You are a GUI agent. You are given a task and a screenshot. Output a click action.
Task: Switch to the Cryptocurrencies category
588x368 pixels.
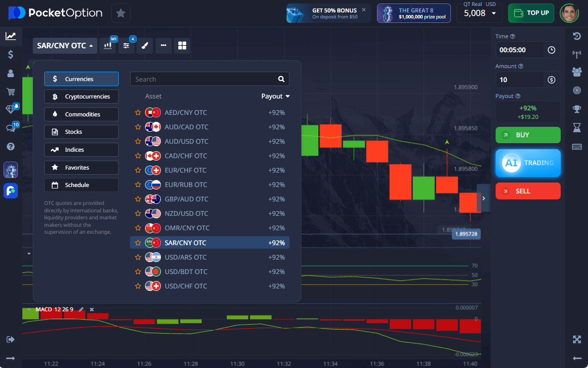[81, 96]
